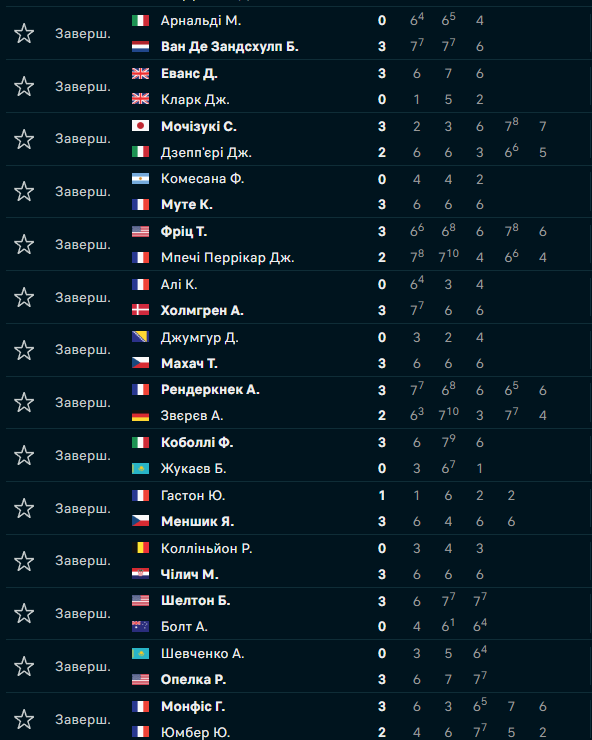
Task: Favorite the Колліньйон vs Чілич match
Action: click(x=24, y=561)
